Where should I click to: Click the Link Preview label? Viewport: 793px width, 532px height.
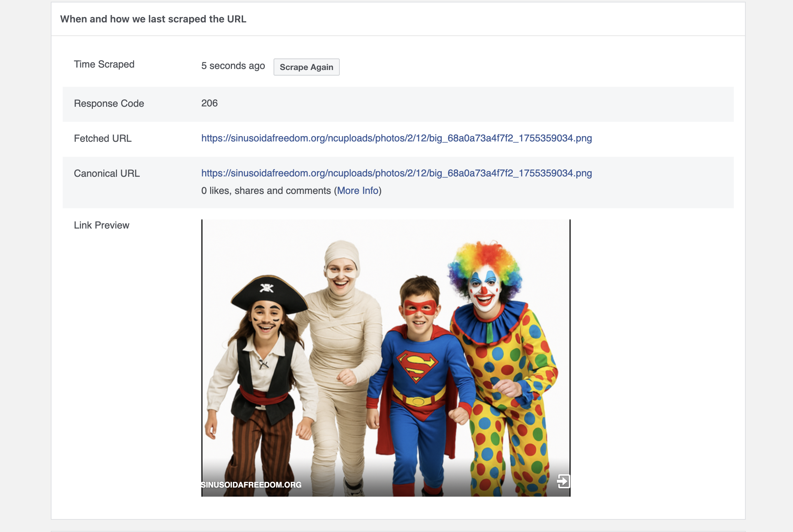pyautogui.click(x=102, y=225)
